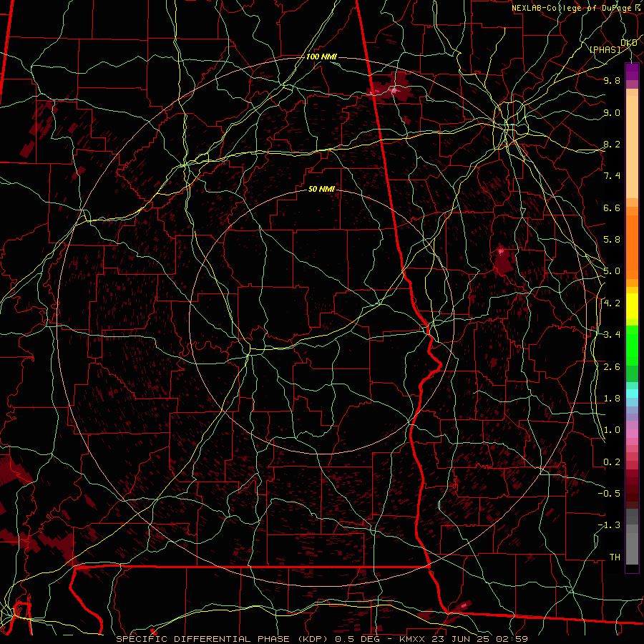
Task: Click the 9.8 value on color scale
Action: point(612,80)
